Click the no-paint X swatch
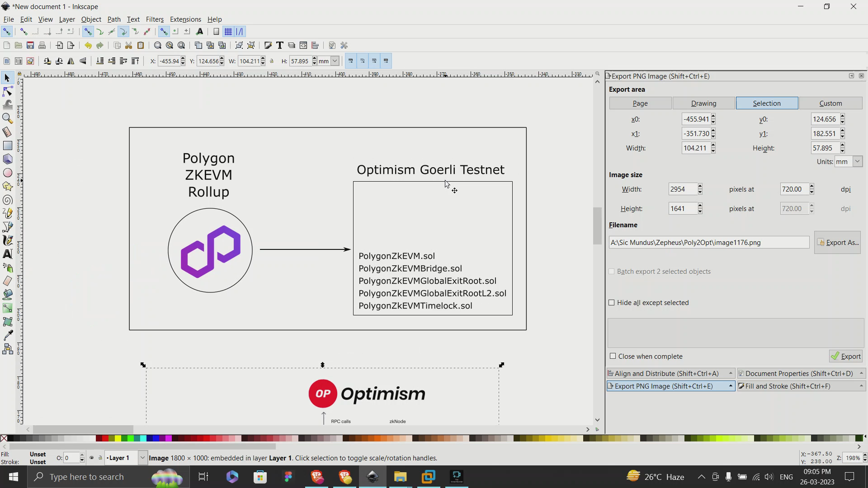This screenshot has width=868, height=488. [4, 438]
